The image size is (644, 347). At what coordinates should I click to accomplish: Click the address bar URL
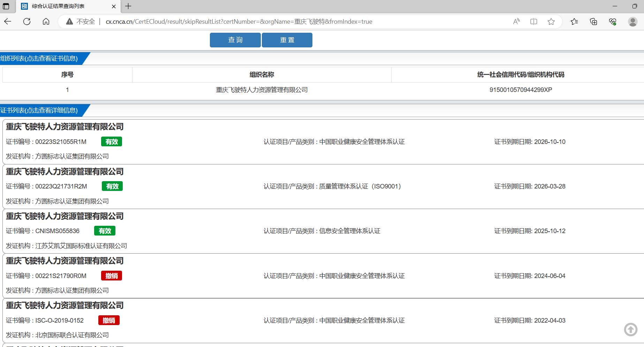[239, 22]
